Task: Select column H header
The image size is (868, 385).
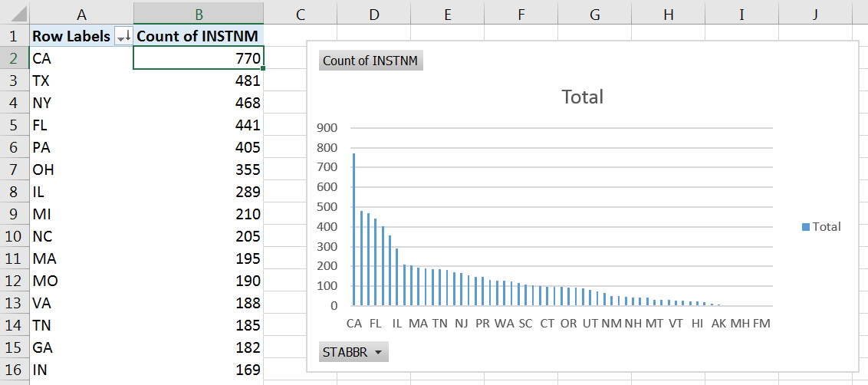Action: point(669,15)
